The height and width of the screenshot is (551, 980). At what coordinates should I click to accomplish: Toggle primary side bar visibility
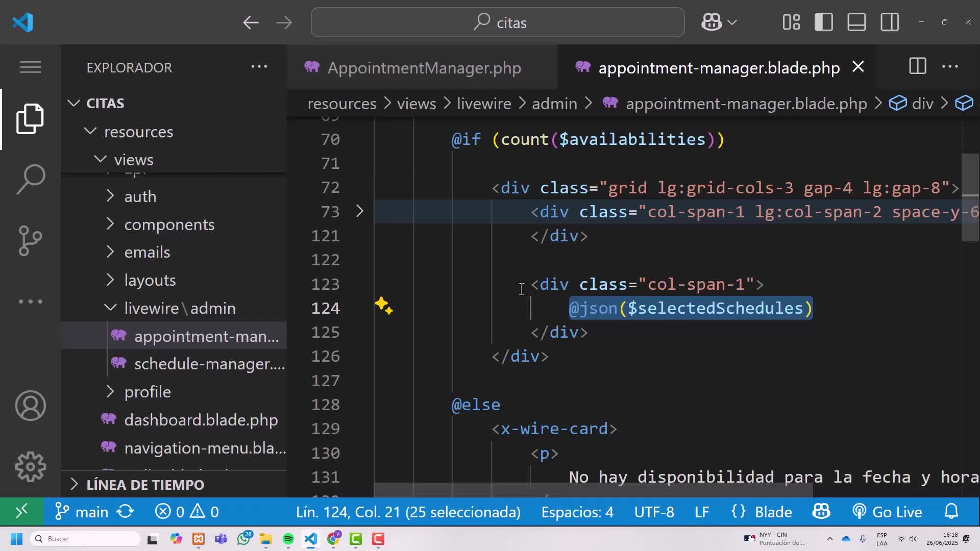pos(824,22)
